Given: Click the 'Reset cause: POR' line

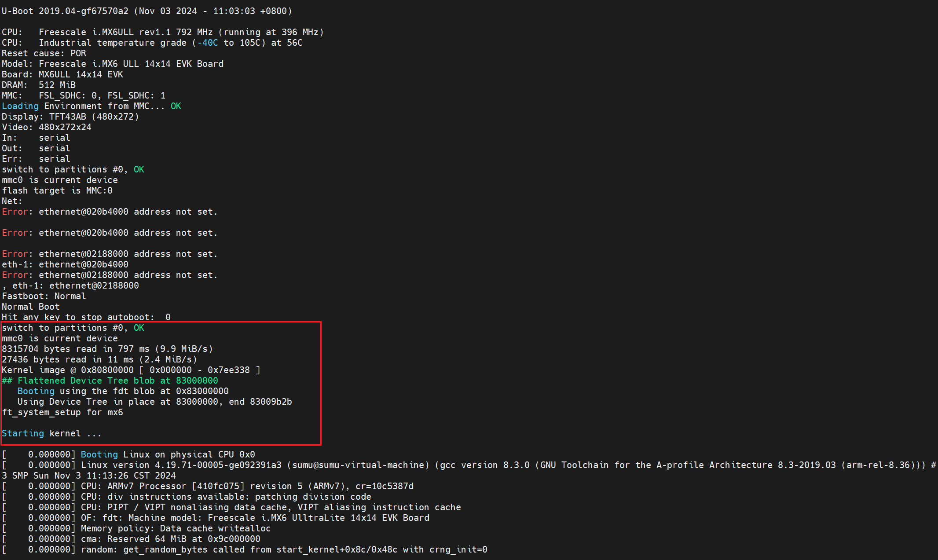Looking at the screenshot, I should (44, 53).
